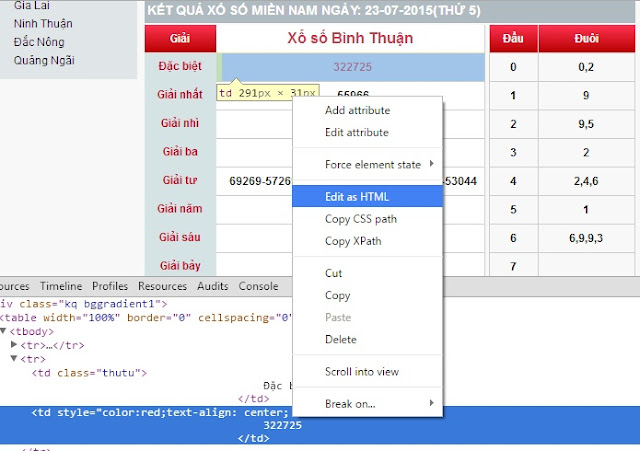The image size is (640, 451).
Task: Choose Delete in context menu
Action: coord(367,339)
